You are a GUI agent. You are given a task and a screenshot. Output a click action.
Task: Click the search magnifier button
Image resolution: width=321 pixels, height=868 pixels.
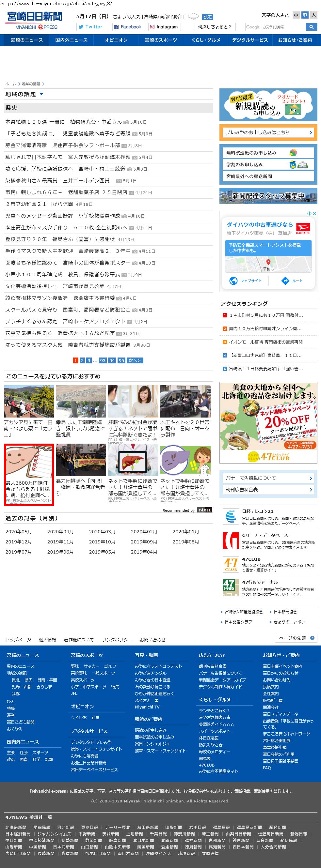311,27
